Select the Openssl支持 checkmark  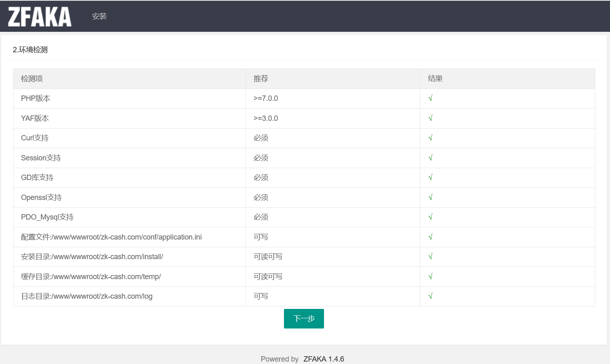tap(430, 197)
